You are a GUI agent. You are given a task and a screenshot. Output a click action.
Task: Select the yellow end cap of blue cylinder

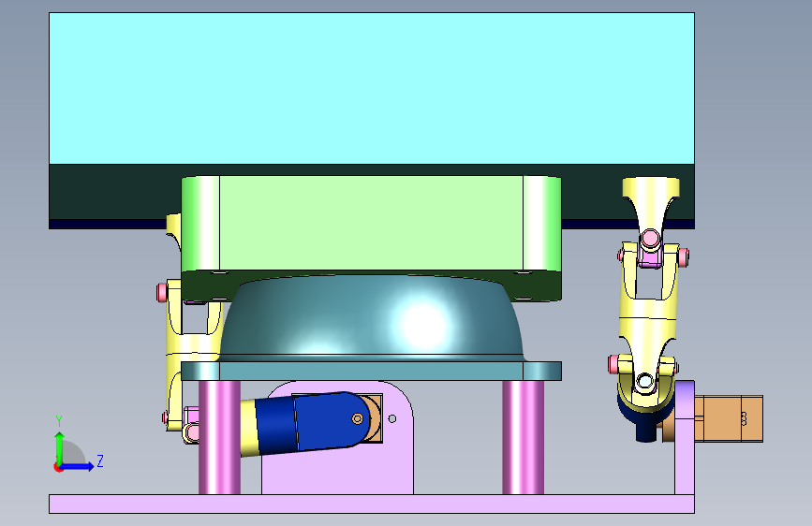coord(249,429)
